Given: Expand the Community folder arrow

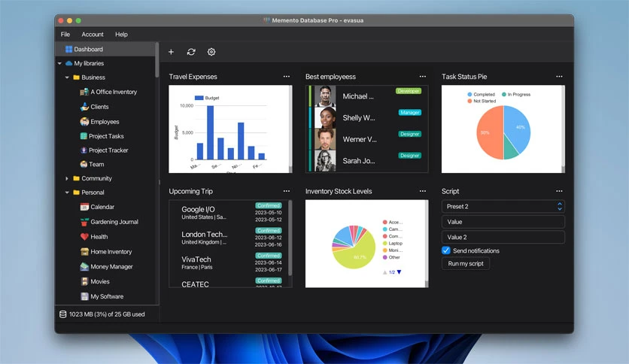Looking at the screenshot, I should [x=67, y=178].
